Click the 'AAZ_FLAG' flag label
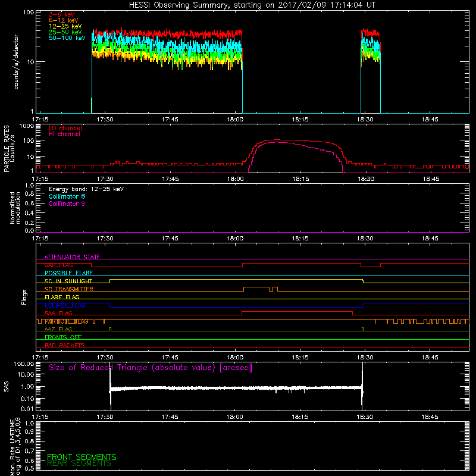476x476 pixels. pyautogui.click(x=58, y=330)
